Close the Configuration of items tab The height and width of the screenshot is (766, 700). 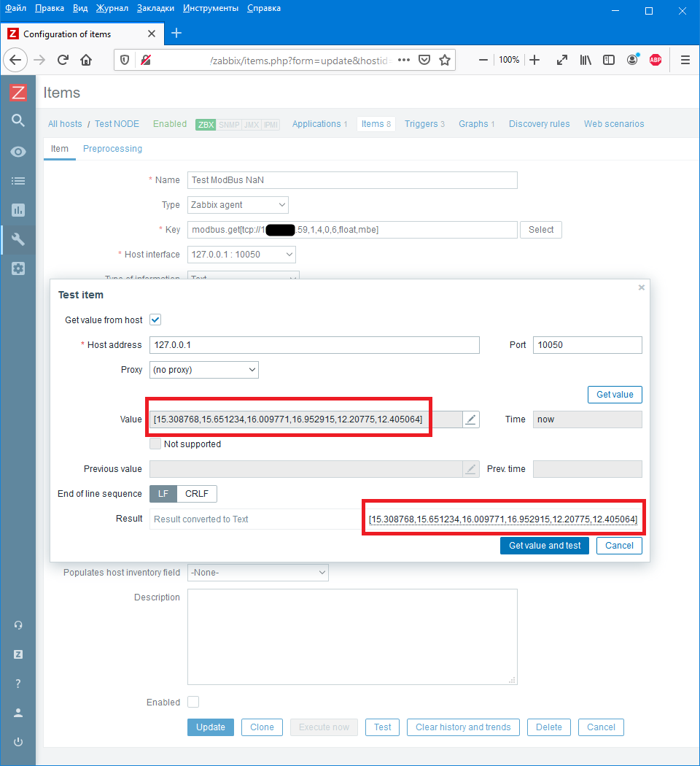pos(152,34)
